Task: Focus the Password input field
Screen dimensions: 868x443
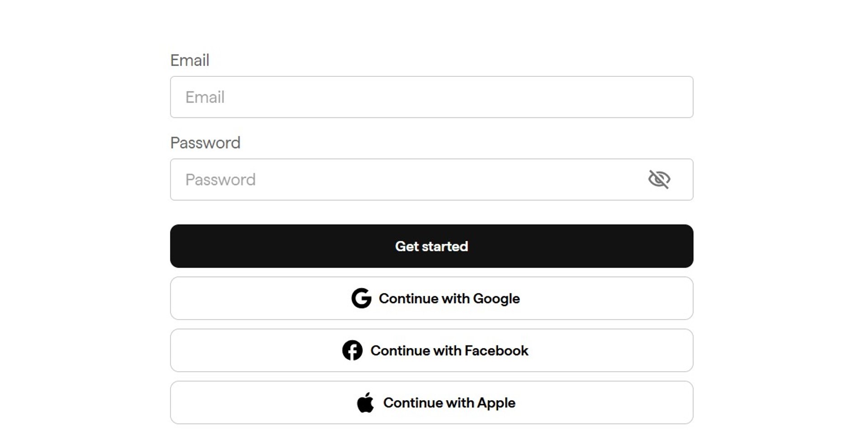Action: click(407, 179)
